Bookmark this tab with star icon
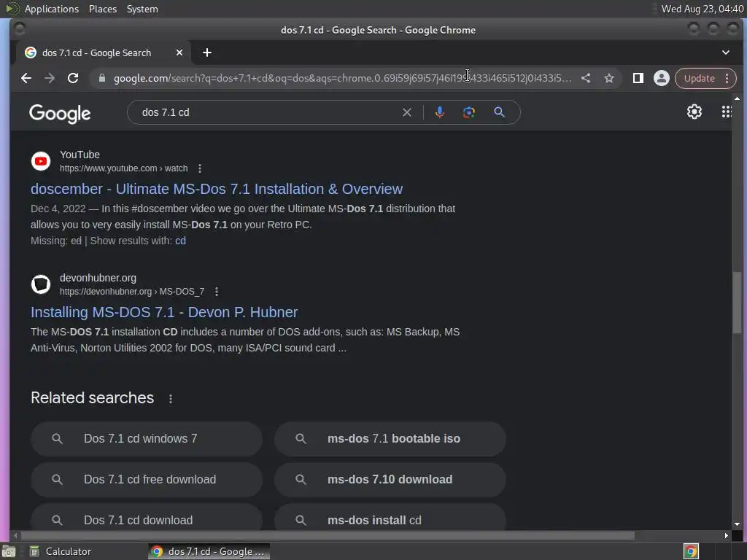This screenshot has width=747, height=560. [609, 78]
